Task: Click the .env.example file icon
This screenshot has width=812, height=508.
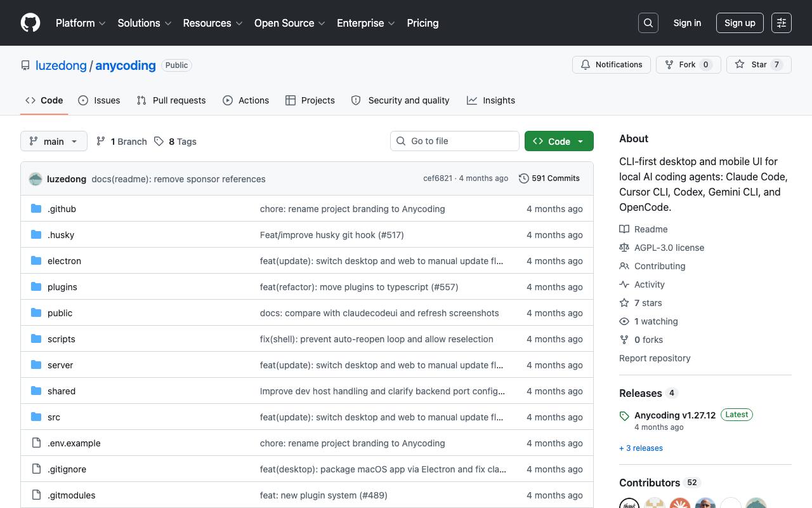Action: click(x=36, y=443)
